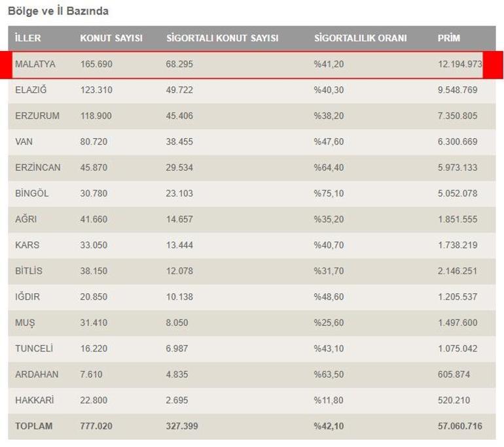Image resolution: width=504 pixels, height=447 pixels.
Task: Select the TUNCELİ province cell
Action: coord(34,348)
